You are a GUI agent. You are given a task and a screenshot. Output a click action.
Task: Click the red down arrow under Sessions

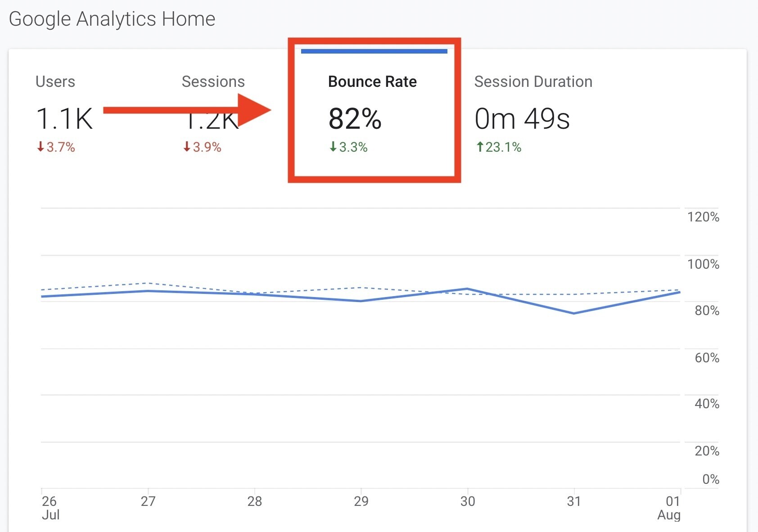point(186,147)
